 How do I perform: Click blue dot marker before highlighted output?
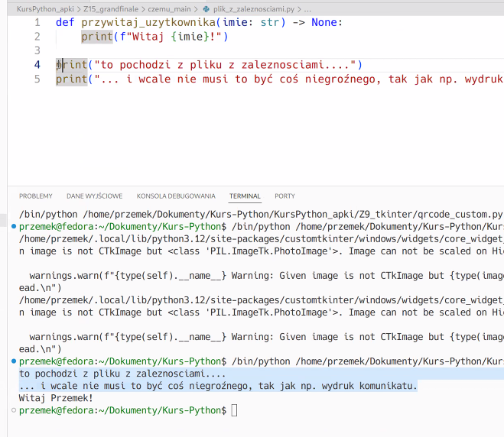click(x=14, y=361)
